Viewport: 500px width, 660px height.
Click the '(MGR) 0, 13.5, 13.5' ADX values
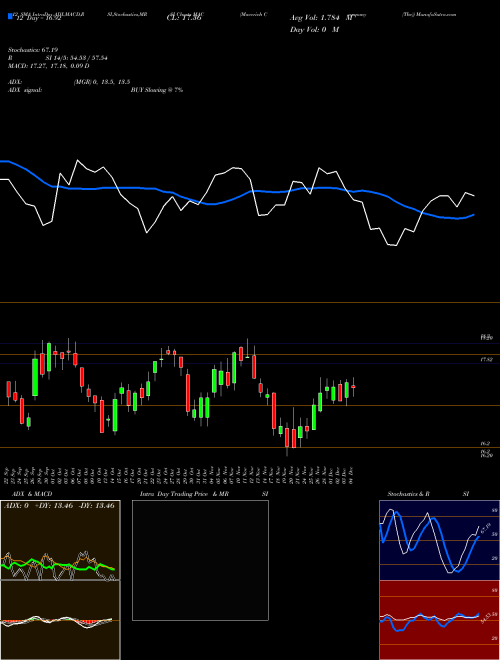[x=101, y=82]
